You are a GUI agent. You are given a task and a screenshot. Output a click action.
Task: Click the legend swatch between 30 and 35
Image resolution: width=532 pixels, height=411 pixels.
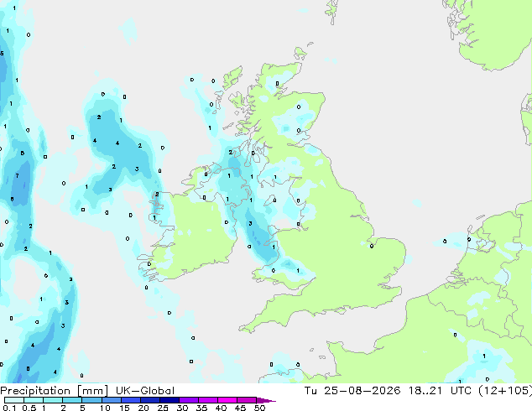tap(188, 400)
